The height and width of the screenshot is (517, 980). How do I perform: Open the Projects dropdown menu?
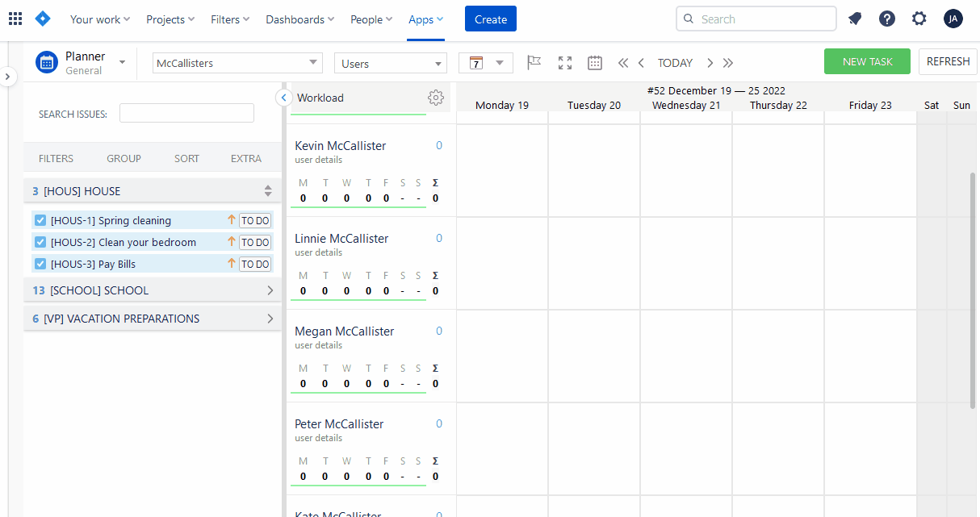click(x=170, y=19)
